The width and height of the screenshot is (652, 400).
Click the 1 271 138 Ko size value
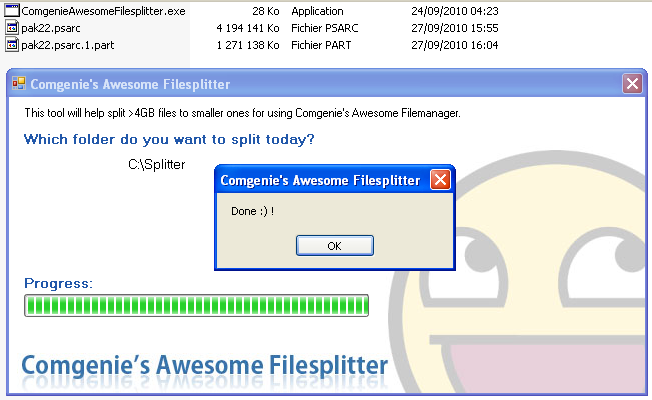coord(248,45)
